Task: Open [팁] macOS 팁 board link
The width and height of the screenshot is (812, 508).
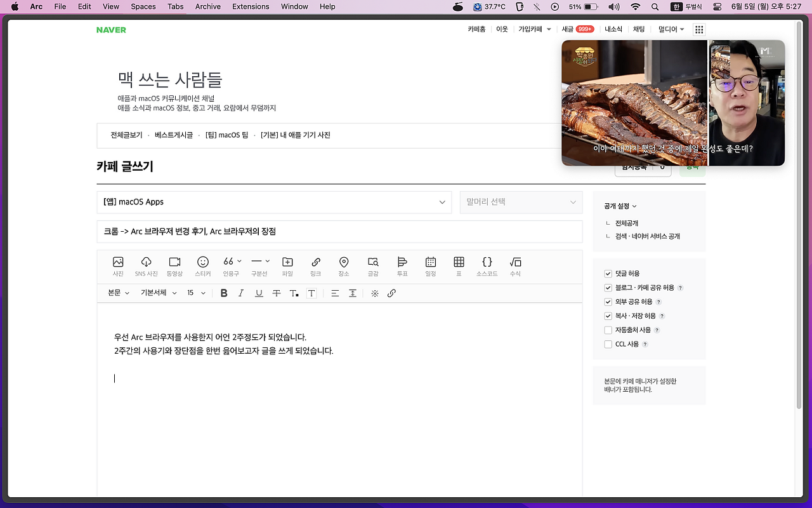Action: (x=226, y=135)
